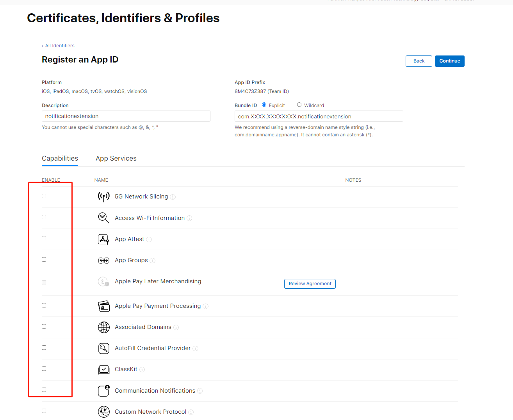
Task: Click the Apple Pay Later Merchandising icon
Action: [103, 281]
